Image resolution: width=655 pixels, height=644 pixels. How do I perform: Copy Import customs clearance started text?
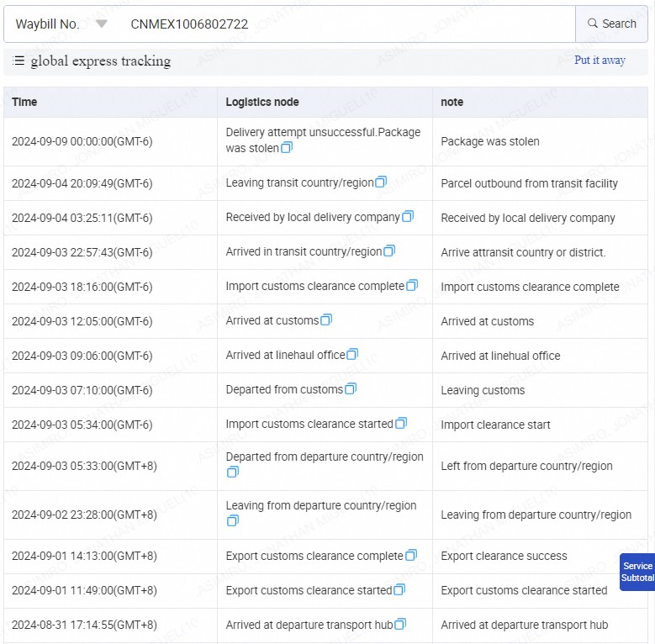point(401,424)
